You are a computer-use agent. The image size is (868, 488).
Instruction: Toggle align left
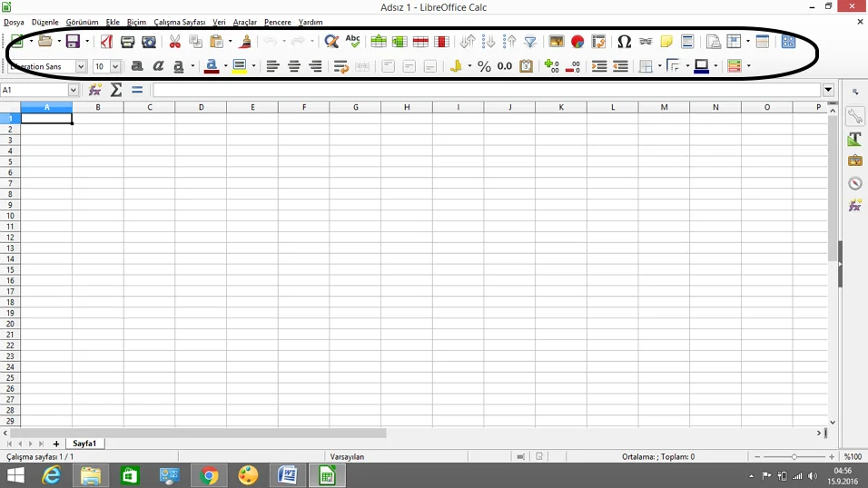coord(272,66)
